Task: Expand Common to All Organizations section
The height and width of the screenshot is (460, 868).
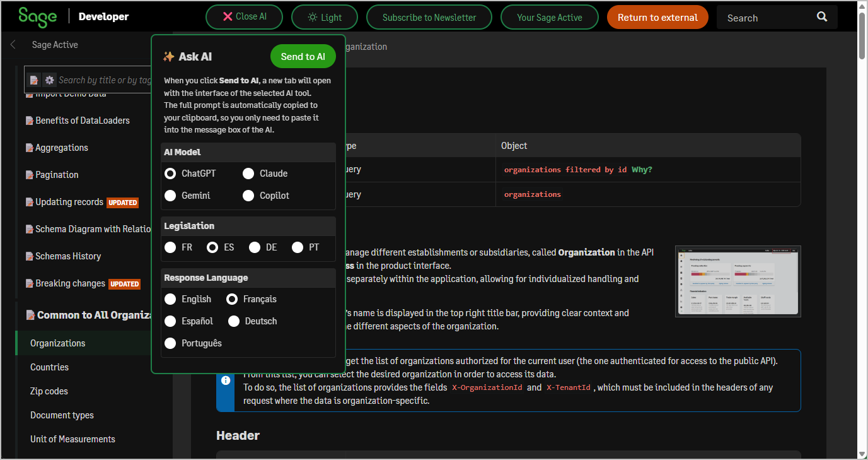Action: (94, 315)
